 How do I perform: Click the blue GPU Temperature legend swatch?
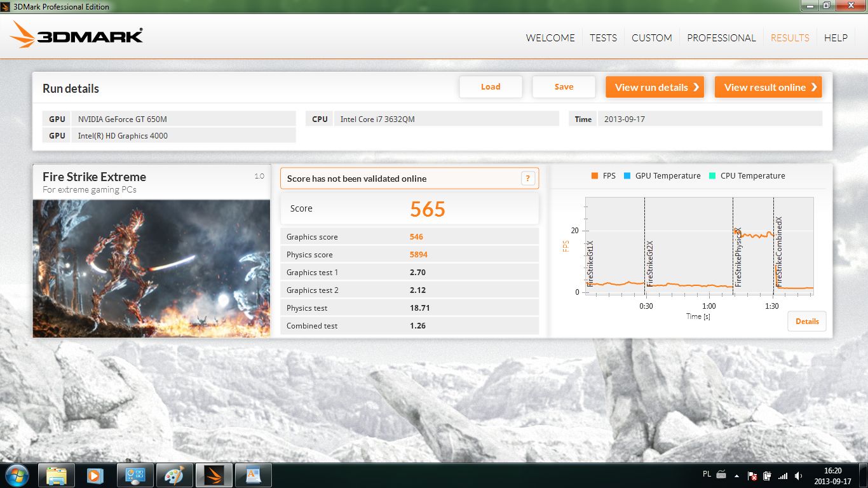coord(627,176)
